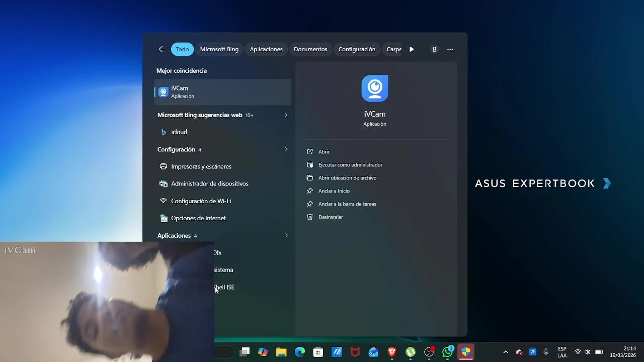Click the printer icon for Impresoras y escáneres
This screenshot has height=362, width=644.
[x=164, y=166]
